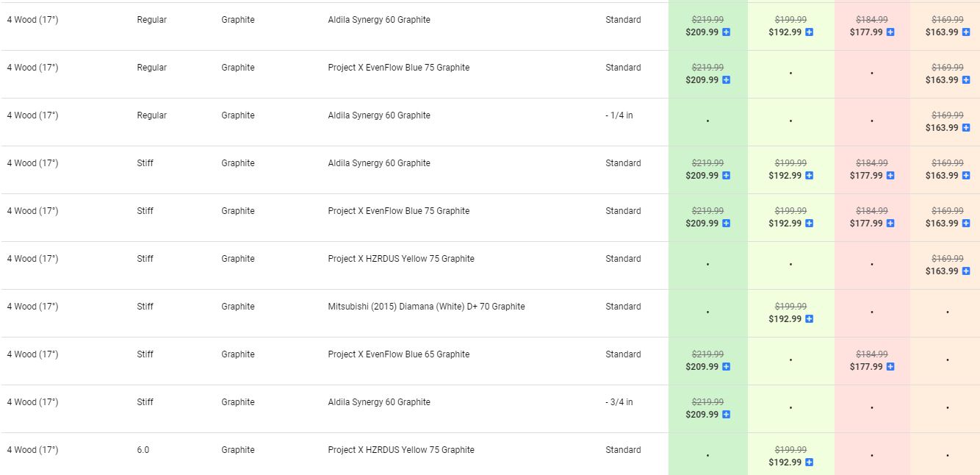This screenshot has width=980, height=475.
Task: Select the Project X EvenFlow Blue 65 Graphite text
Action: pyautogui.click(x=398, y=354)
